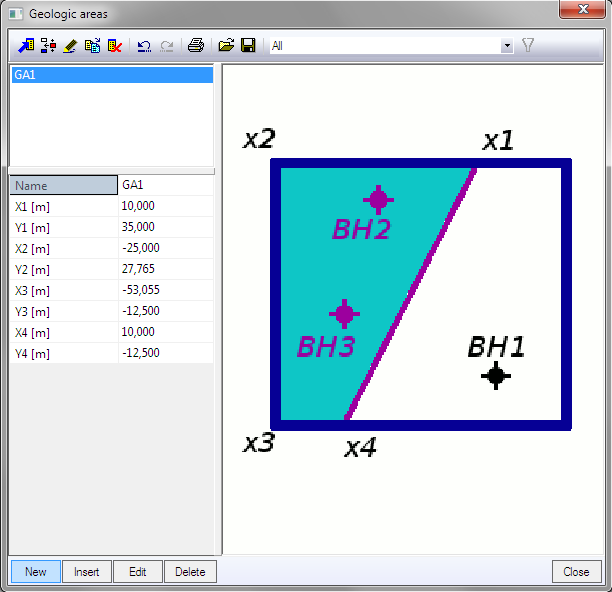Click the Undo arrow icon

click(x=144, y=46)
